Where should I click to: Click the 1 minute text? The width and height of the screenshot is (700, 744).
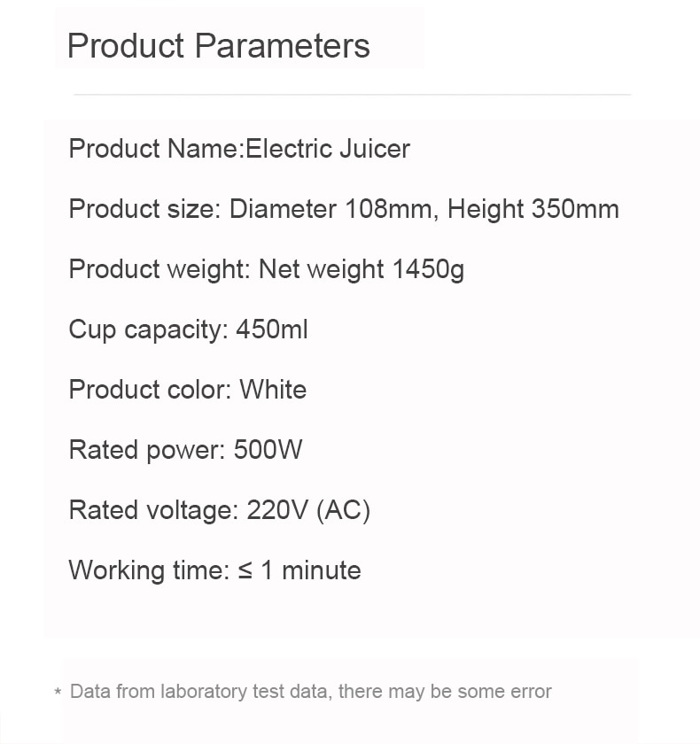pyautogui.click(x=311, y=570)
